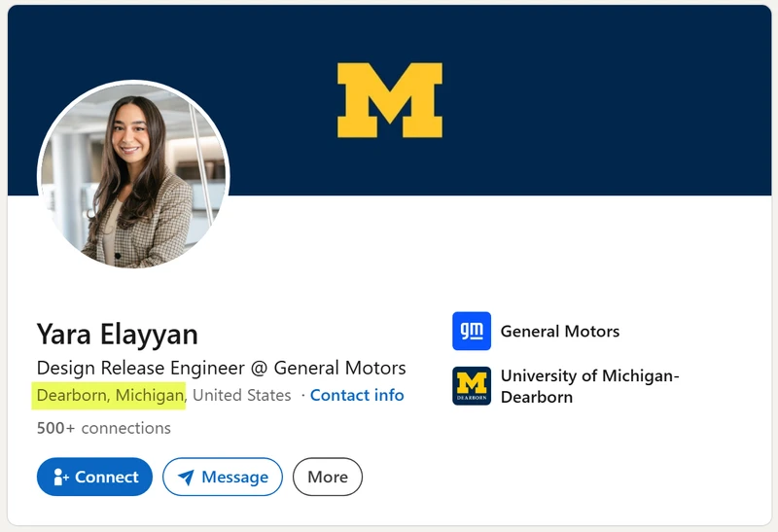Open Yara Elayyan's circular profile photo
Screen dimensions: 778x532
pos(133,174)
